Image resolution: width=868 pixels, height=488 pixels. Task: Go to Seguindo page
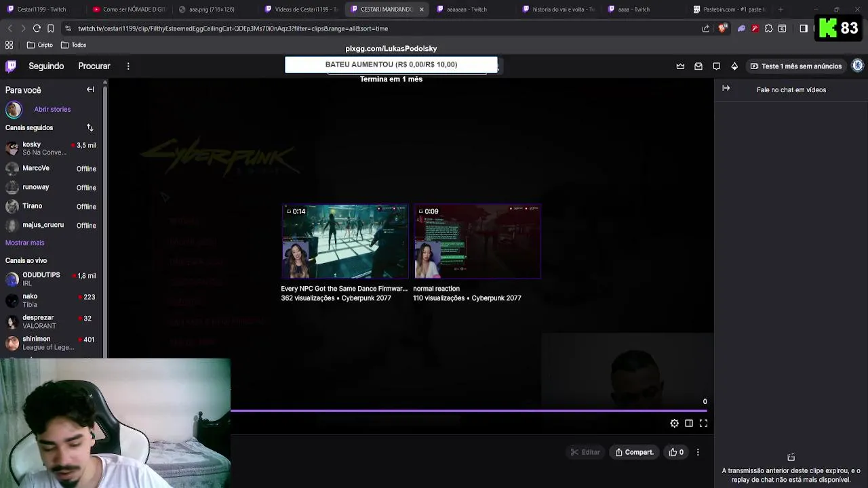click(x=46, y=66)
